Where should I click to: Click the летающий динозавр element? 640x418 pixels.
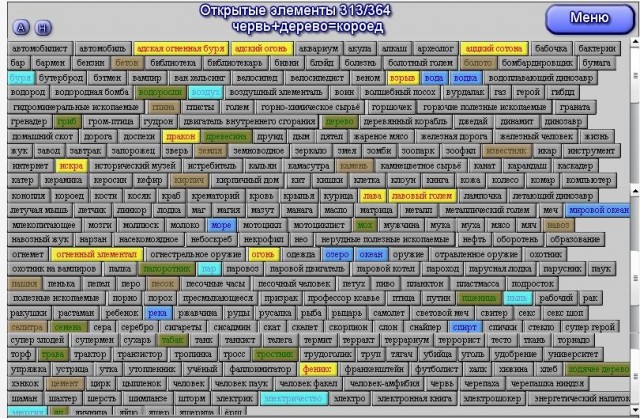tap(552, 196)
